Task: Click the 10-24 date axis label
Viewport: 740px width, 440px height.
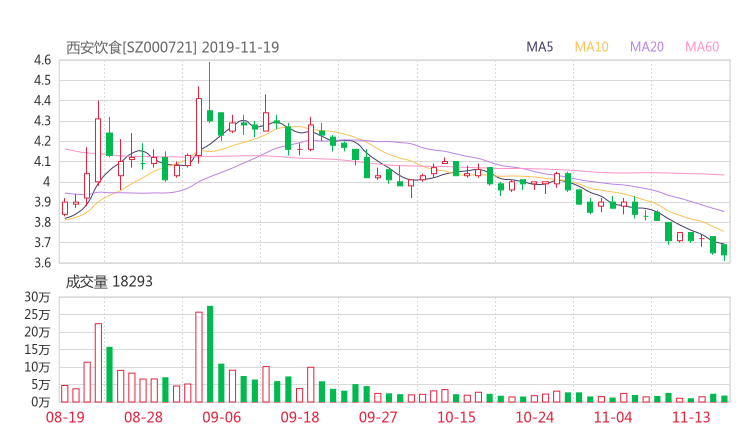Action: tap(535, 417)
